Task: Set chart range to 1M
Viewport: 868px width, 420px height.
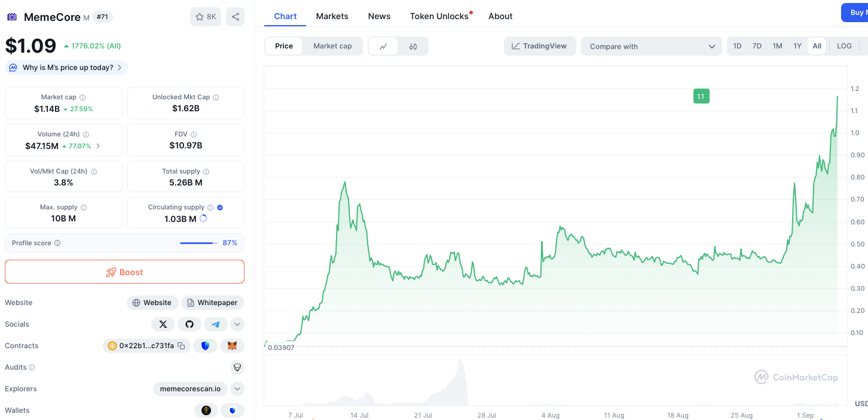Action: click(777, 46)
